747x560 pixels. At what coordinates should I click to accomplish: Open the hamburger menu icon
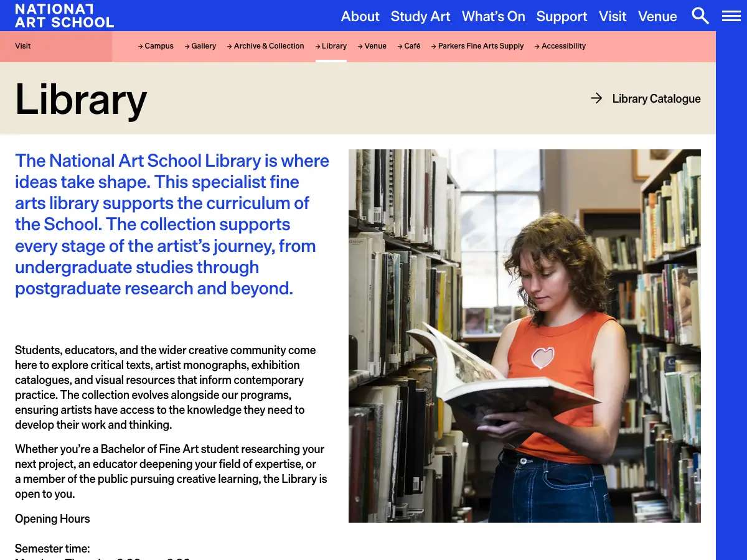[731, 16]
